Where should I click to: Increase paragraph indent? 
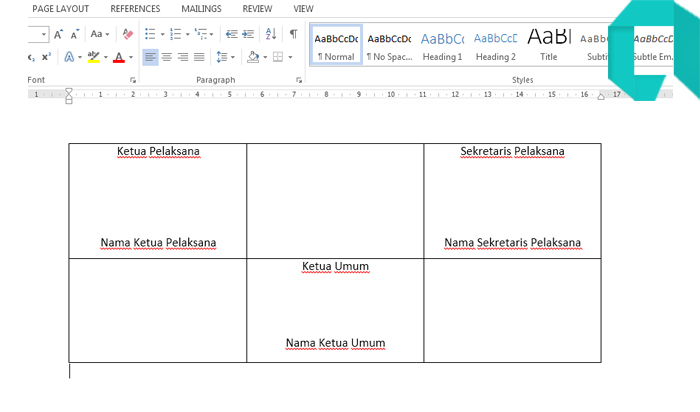[248, 34]
